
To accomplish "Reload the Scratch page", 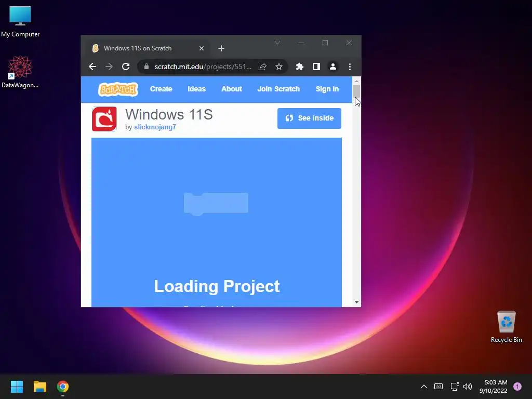I will click(x=126, y=66).
